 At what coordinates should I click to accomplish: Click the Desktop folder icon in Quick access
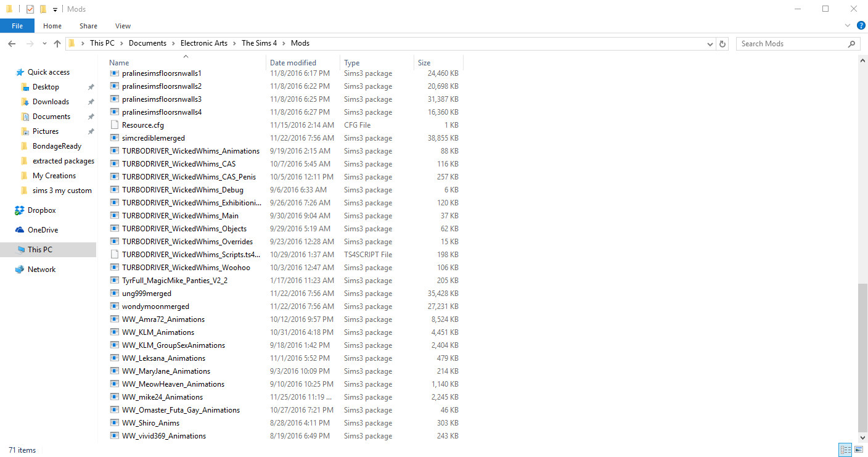(25, 87)
